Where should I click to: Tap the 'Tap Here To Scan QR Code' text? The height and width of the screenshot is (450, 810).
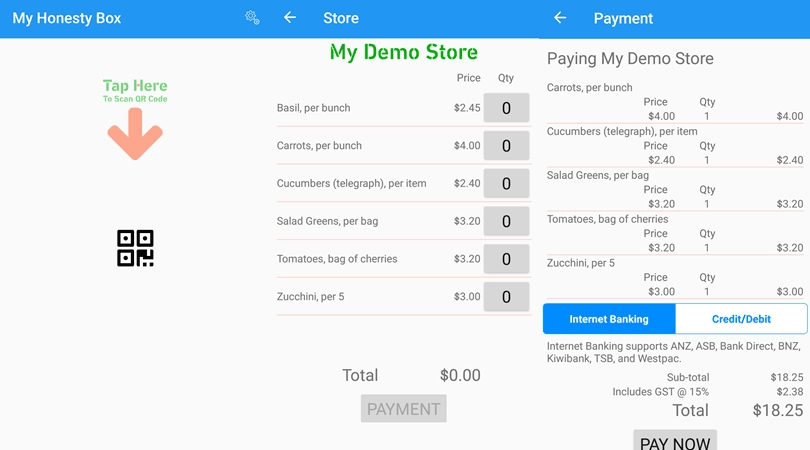point(135,90)
